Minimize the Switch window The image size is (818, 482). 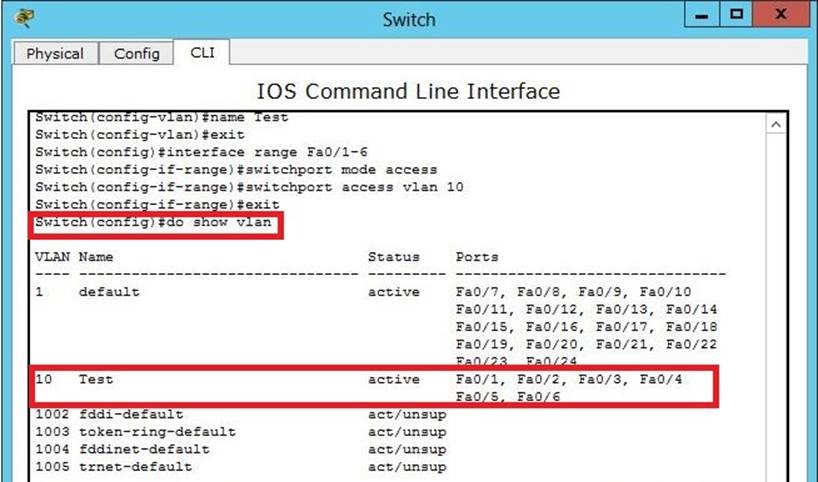702,15
